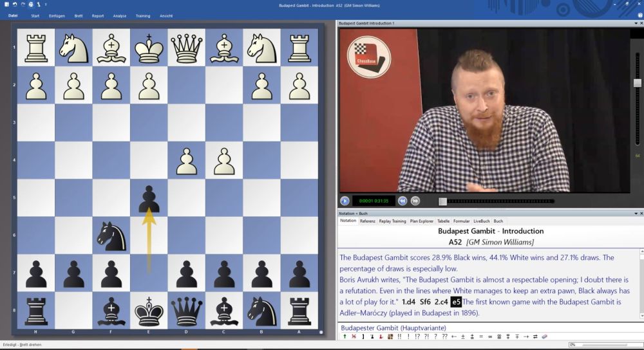Image resolution: width=644 pixels, height=350 pixels.
Task: Open the video pane dropdown arrow
Action: coord(636,23)
